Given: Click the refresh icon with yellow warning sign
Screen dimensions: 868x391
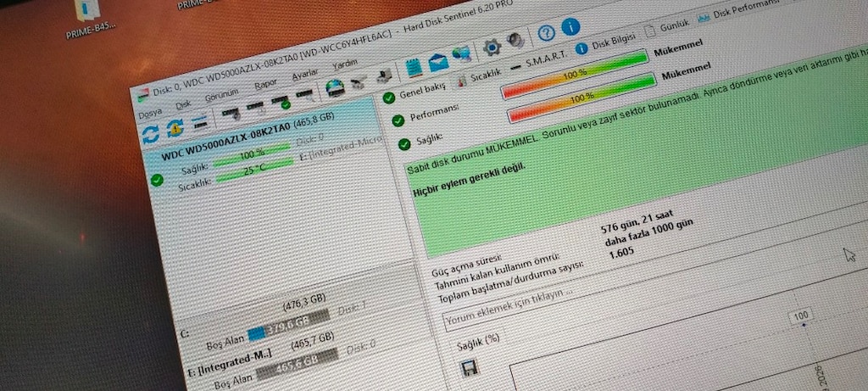Looking at the screenshot, I should [x=175, y=128].
